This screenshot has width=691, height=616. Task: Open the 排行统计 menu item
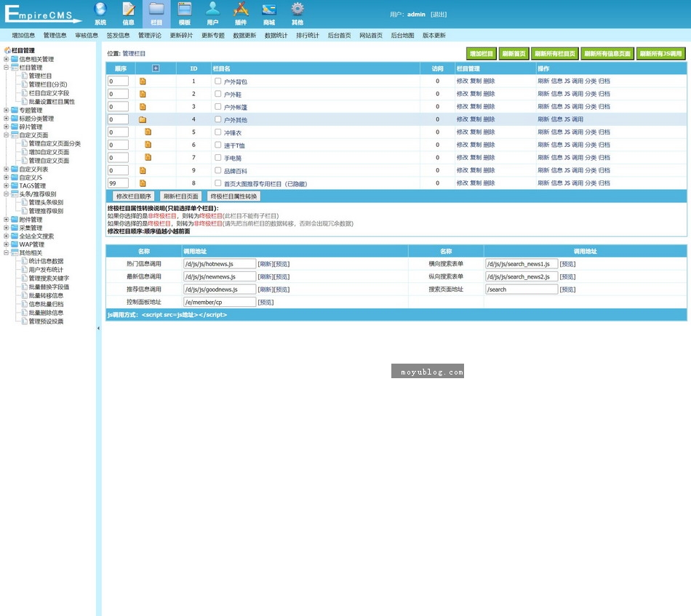[x=308, y=35]
